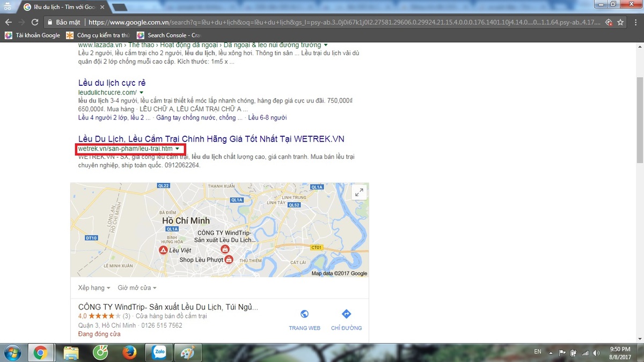The image size is (644, 362).
Task: Bookmark this page with the star icon
Action: tap(620, 23)
